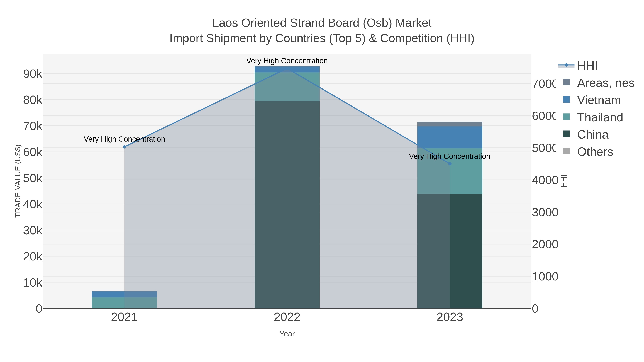Click the 2022 China bar segment
This screenshot has height=362, width=644.
[x=287, y=205]
